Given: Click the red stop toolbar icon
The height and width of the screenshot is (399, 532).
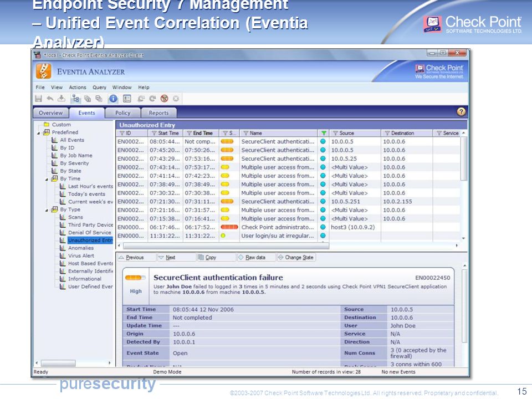Looking at the screenshot, I should pyautogui.click(x=164, y=99).
